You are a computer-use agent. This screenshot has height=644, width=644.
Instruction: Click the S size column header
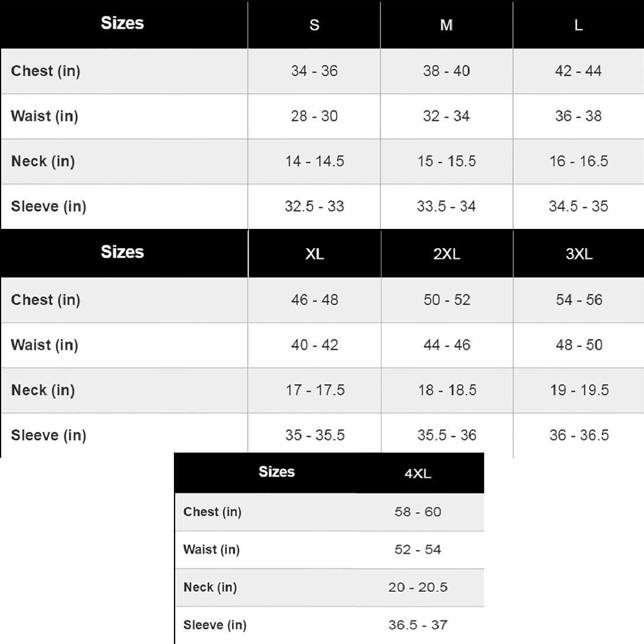(x=314, y=25)
